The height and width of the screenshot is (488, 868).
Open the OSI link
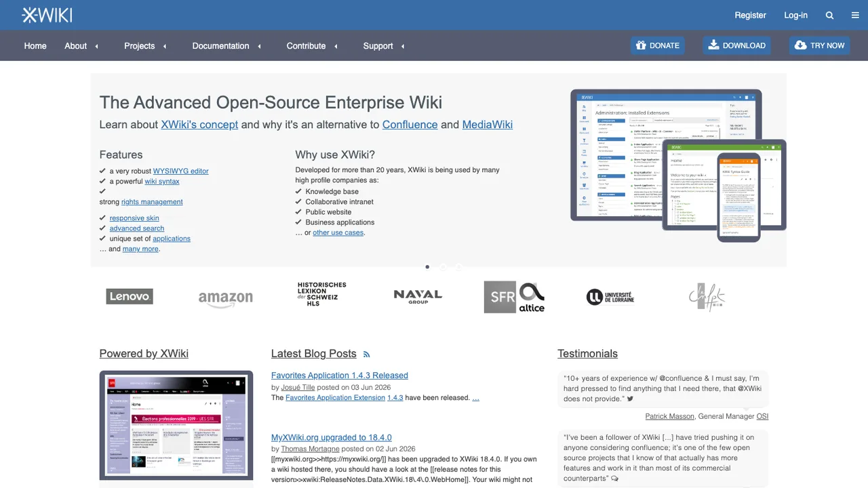(763, 417)
